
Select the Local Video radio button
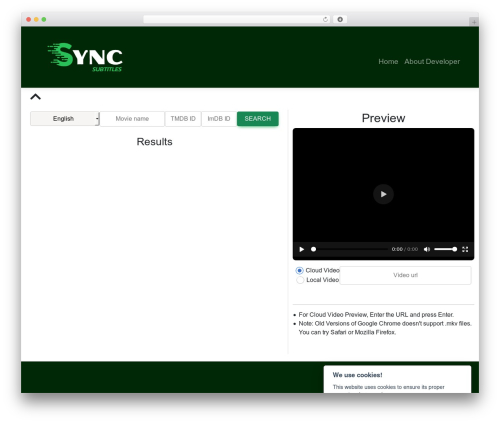tap(300, 280)
